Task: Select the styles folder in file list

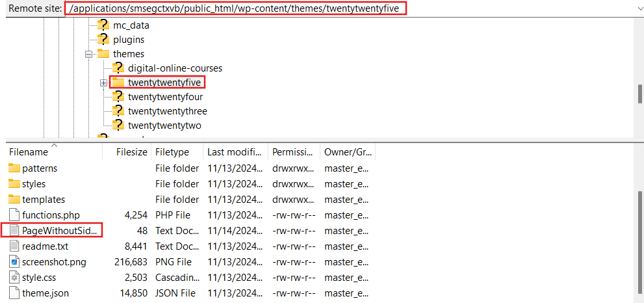Action: point(34,184)
